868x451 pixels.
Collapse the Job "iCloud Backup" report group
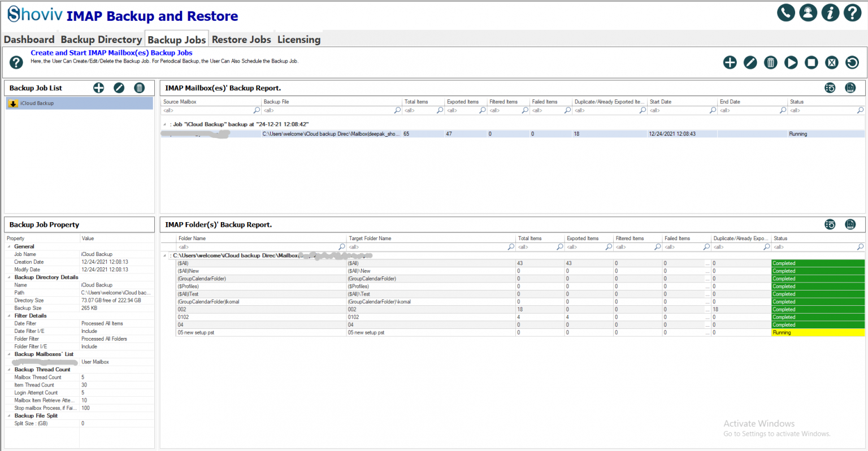click(x=165, y=124)
